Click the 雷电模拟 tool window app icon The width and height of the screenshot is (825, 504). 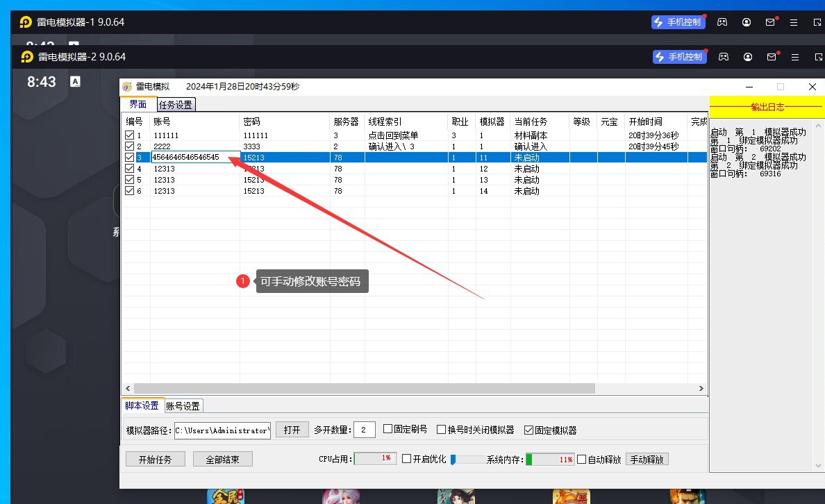click(127, 87)
